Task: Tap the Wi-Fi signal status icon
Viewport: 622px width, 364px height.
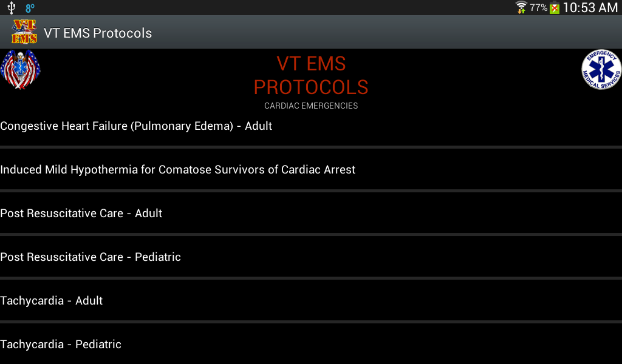Action: [x=521, y=7]
